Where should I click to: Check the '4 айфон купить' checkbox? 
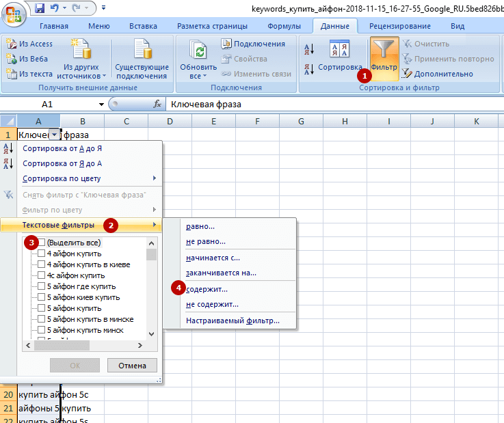pyautogui.click(x=42, y=254)
